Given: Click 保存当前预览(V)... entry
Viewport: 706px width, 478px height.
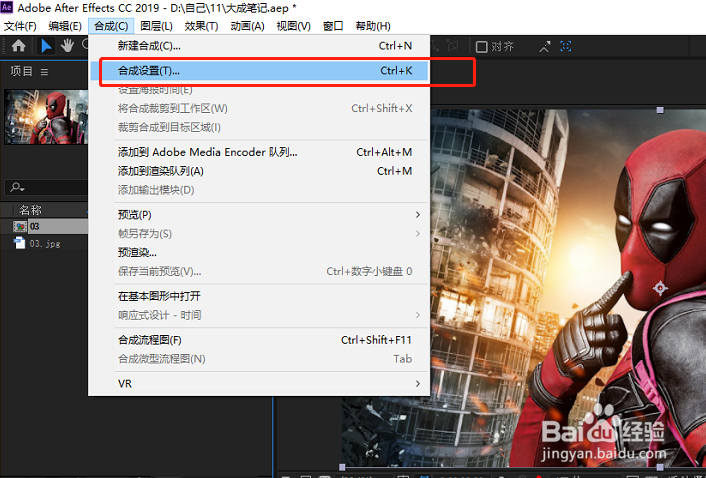Looking at the screenshot, I should 259,271.
